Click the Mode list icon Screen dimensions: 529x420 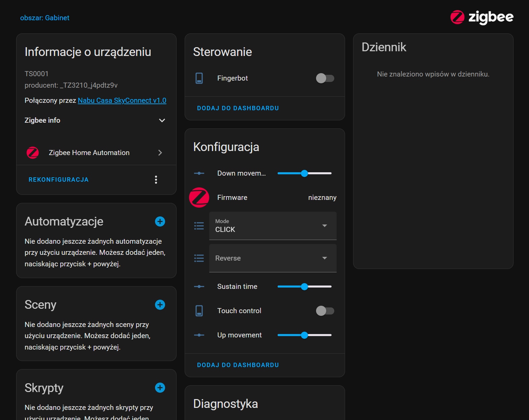[199, 226]
